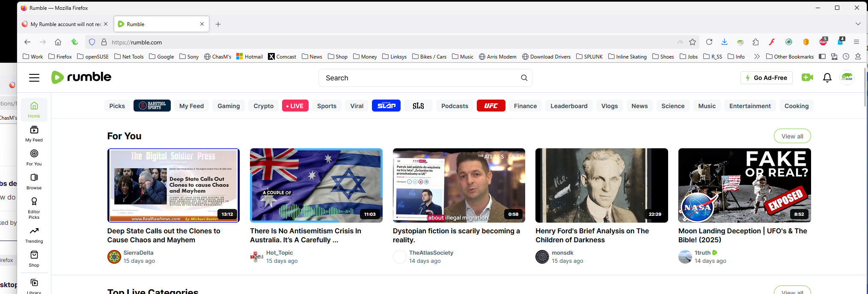Open the TheAtlasSociety channel link
Screen dimensions: 868x294
431,253
